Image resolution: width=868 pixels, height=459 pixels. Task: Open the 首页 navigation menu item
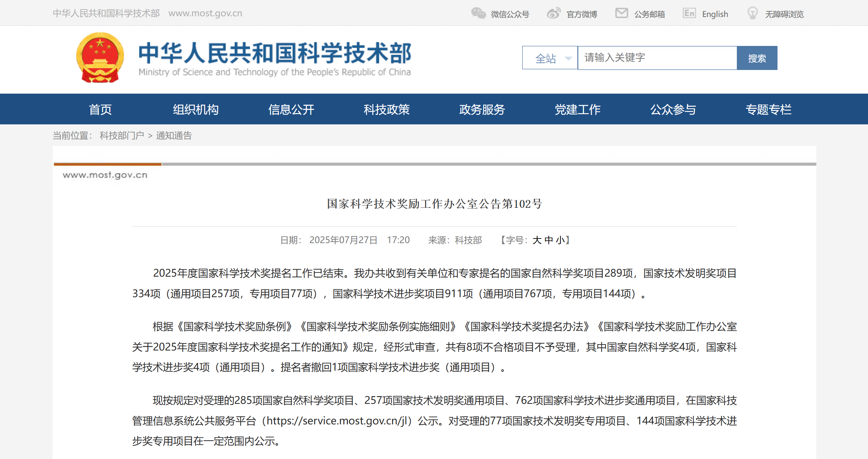coord(100,110)
